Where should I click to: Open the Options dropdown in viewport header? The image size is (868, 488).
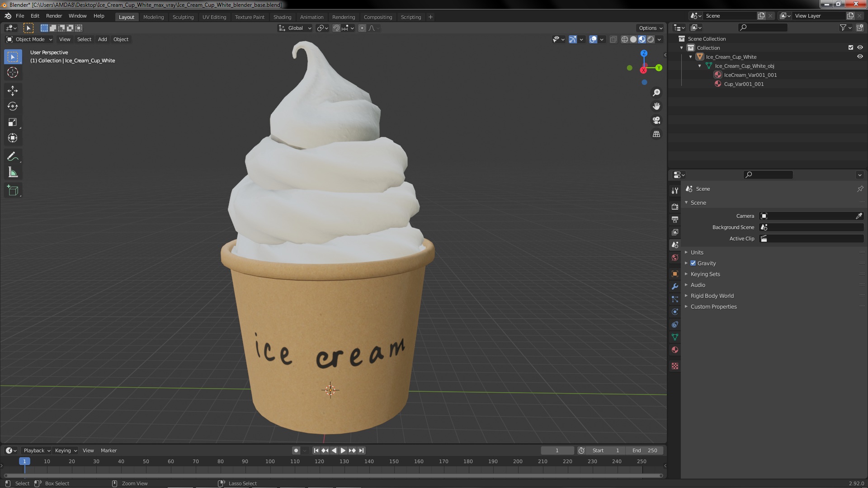[650, 28]
